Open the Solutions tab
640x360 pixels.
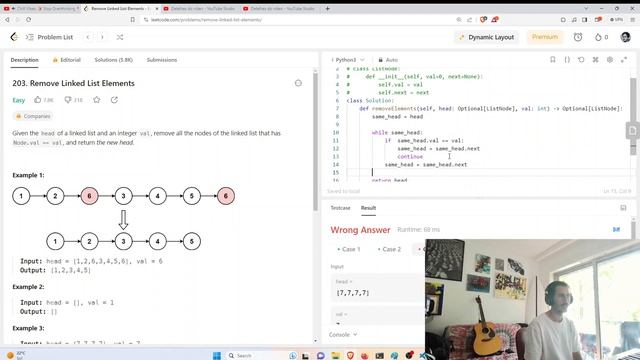[113, 60]
